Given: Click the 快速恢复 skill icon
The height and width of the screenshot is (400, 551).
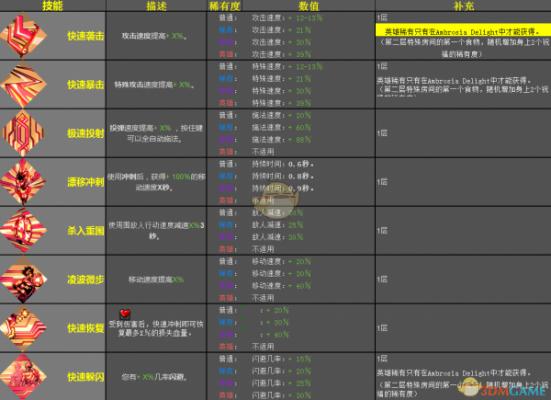Looking at the screenshot, I should click(23, 328).
